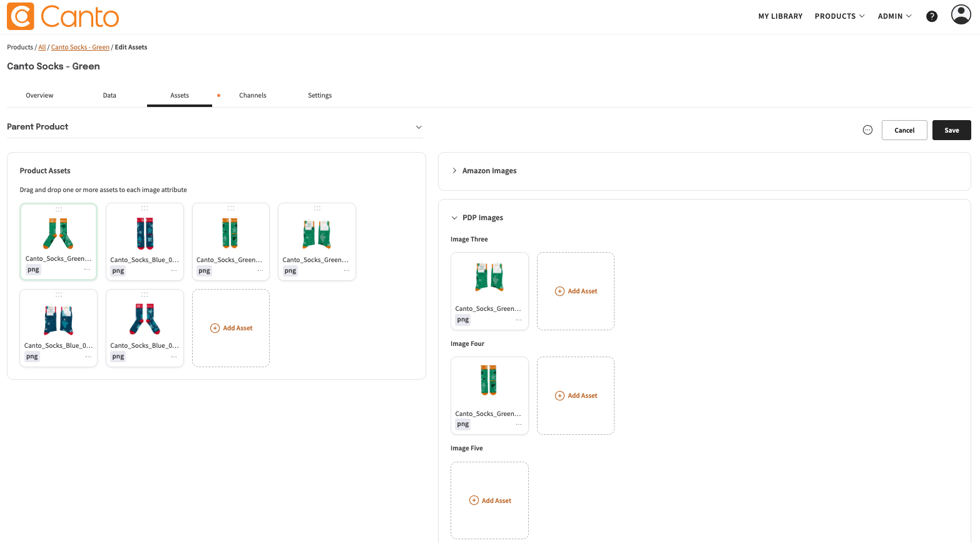Open ellipsis menu on highlighted splayed green socks card

point(87,270)
